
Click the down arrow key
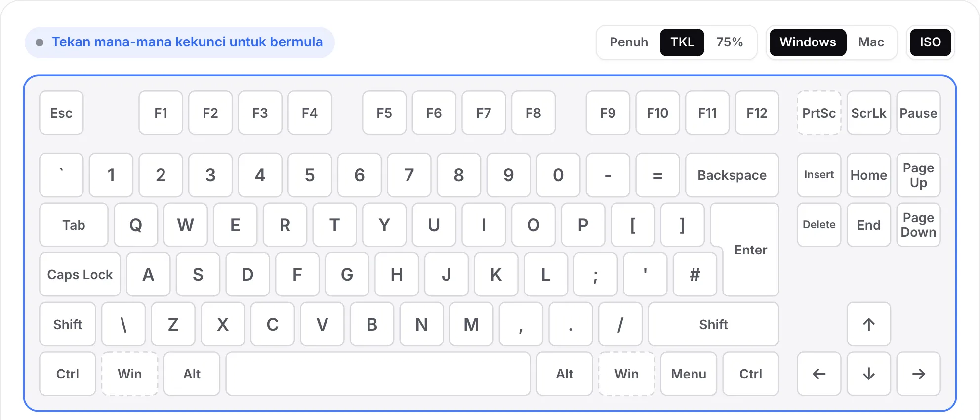pos(868,374)
